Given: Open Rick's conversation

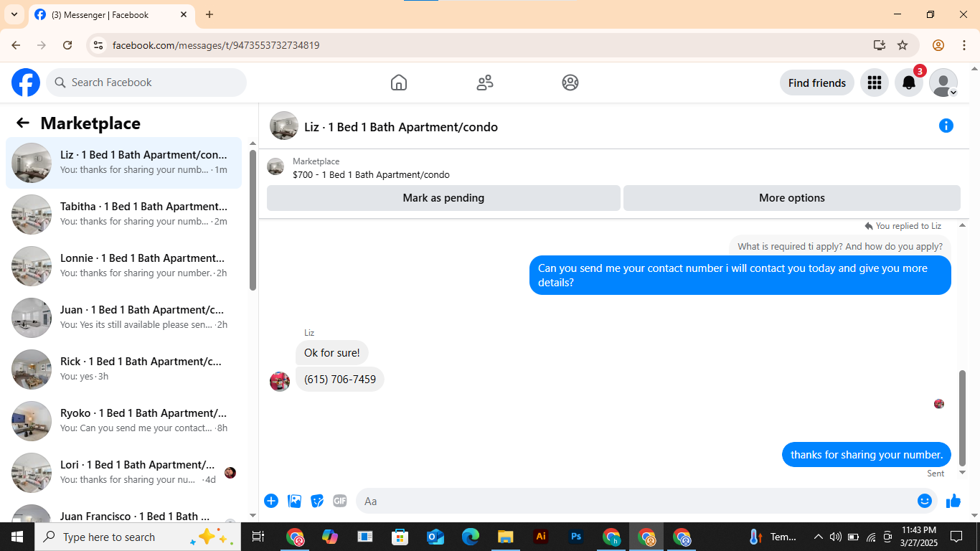Looking at the screenshot, I should [124, 369].
